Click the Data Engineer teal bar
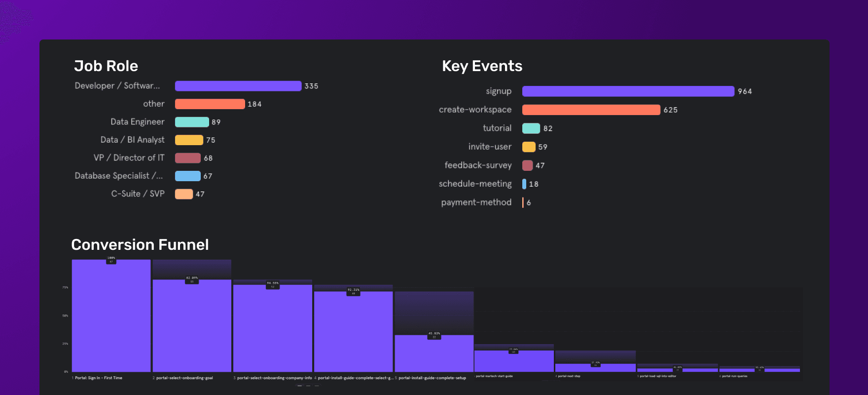This screenshot has height=395, width=868. [x=192, y=122]
